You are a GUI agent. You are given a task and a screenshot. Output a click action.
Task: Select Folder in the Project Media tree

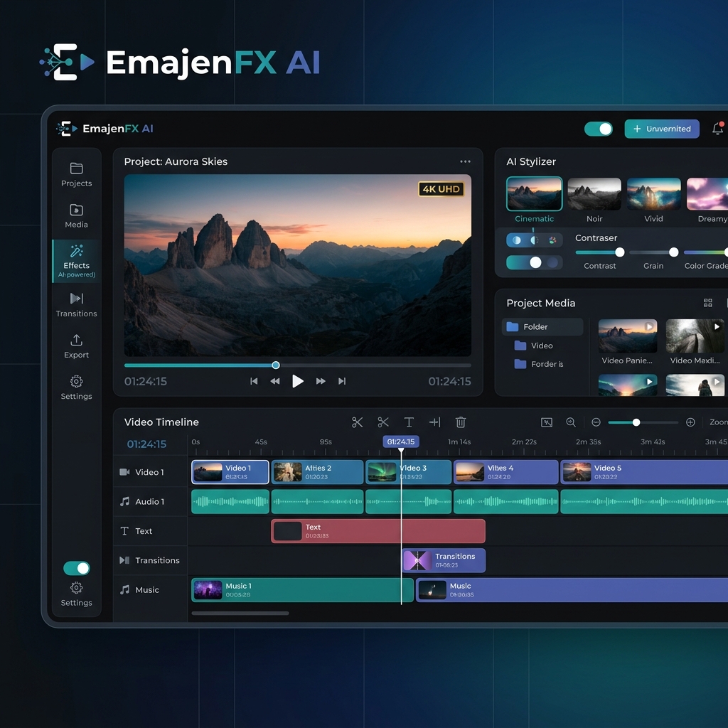coord(542,327)
